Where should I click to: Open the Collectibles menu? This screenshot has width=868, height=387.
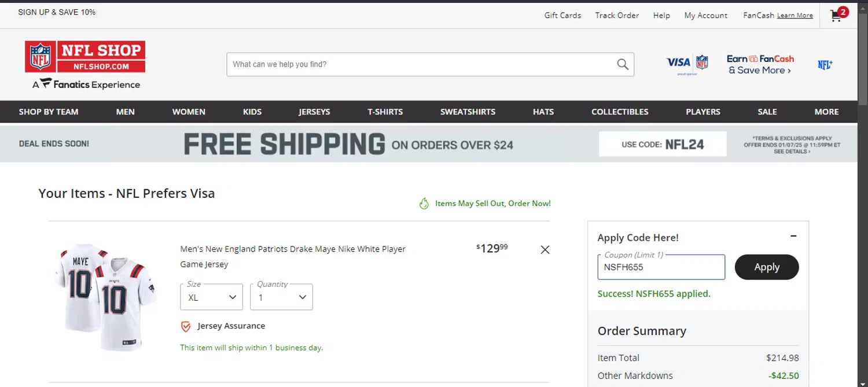(620, 112)
